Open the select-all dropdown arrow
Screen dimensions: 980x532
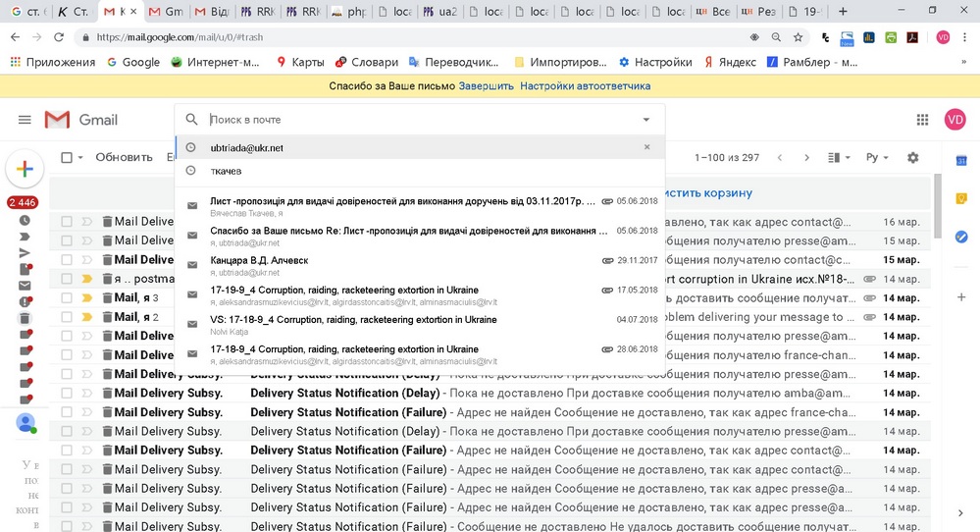click(x=80, y=157)
